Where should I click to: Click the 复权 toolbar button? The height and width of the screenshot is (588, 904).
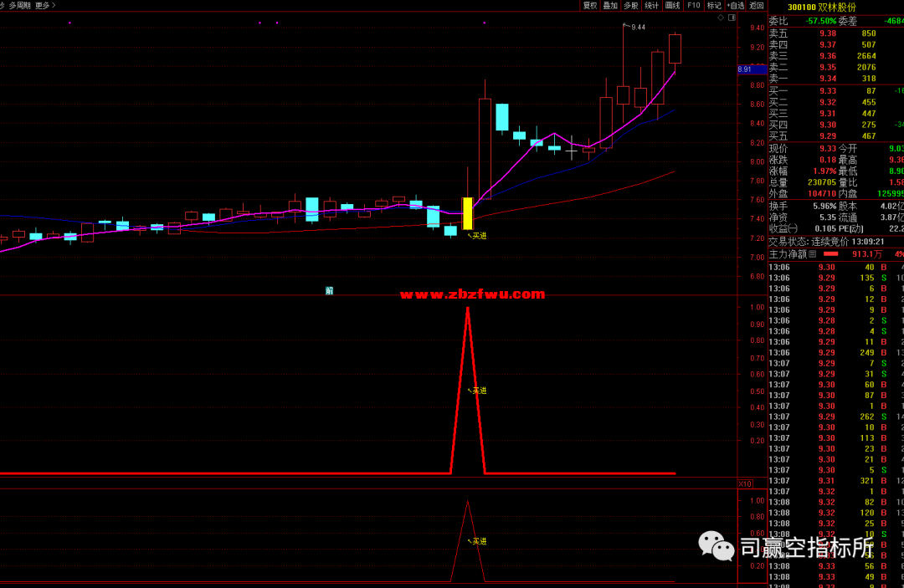[x=590, y=5]
